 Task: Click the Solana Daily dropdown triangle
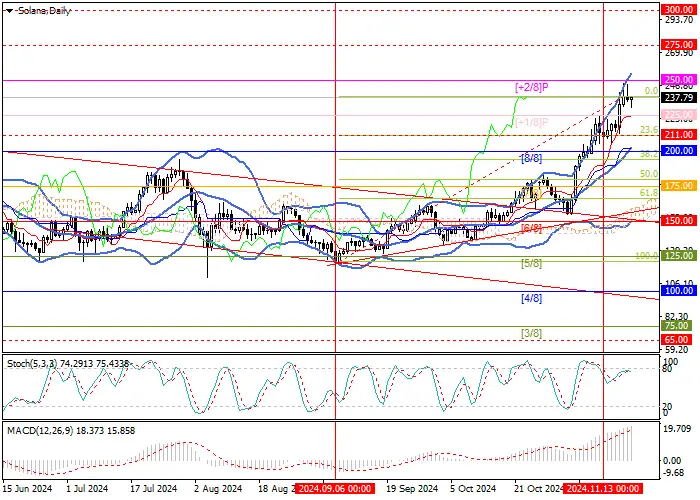tap(9, 11)
